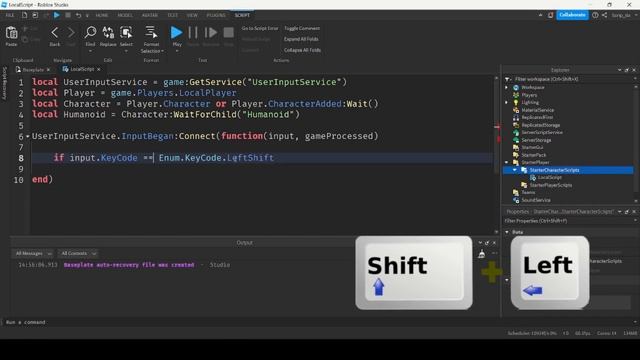Click Toggle Comment action

tap(302, 28)
